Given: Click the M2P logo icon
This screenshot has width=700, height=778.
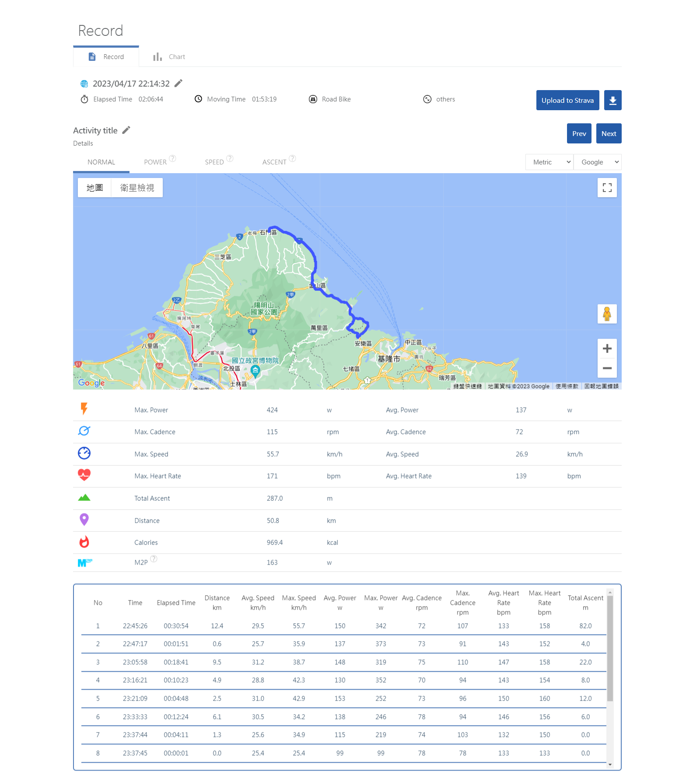Looking at the screenshot, I should point(85,563).
